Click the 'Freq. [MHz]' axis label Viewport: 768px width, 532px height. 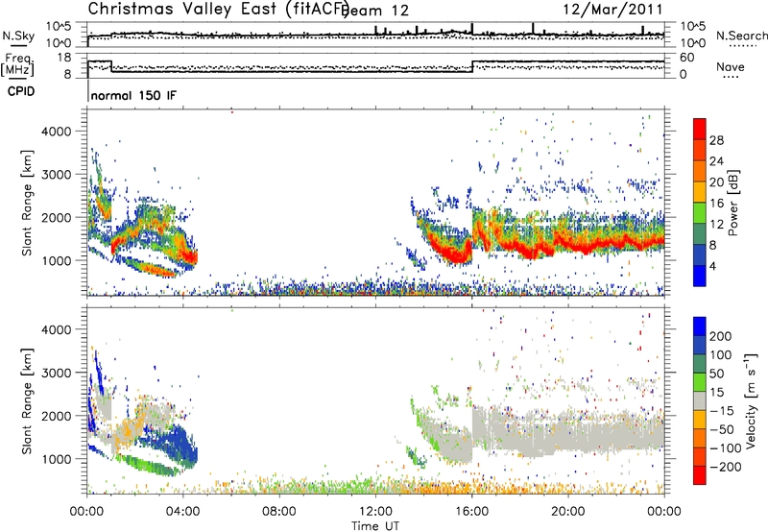click(x=17, y=65)
